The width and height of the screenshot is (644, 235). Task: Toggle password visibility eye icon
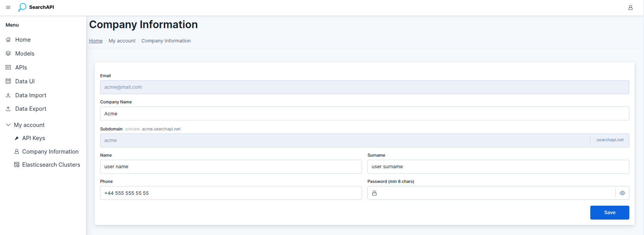tap(622, 193)
